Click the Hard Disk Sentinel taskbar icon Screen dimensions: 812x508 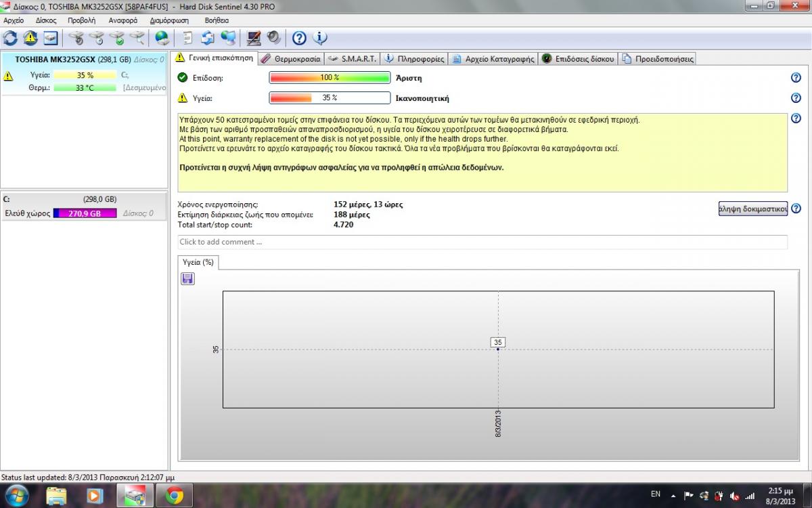coord(135,496)
